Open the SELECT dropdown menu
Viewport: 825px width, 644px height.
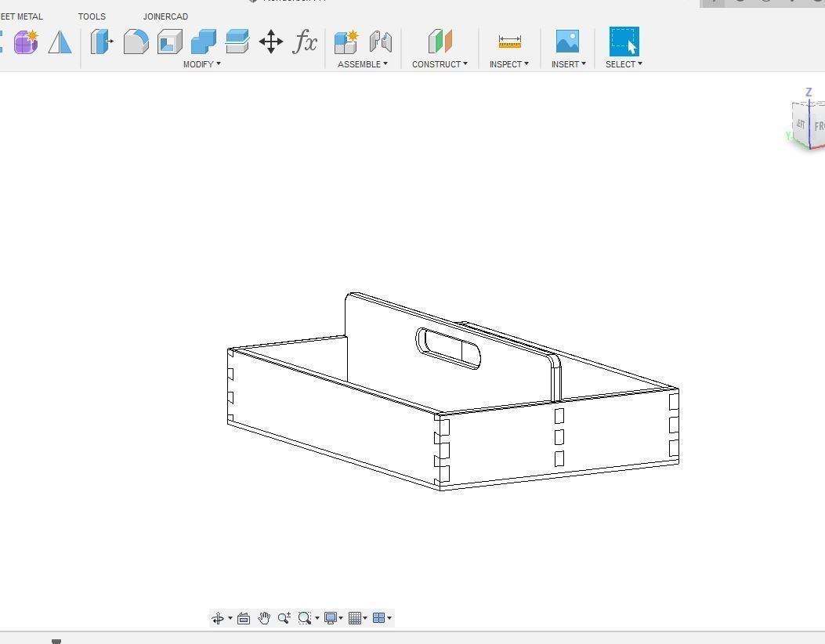click(x=624, y=64)
